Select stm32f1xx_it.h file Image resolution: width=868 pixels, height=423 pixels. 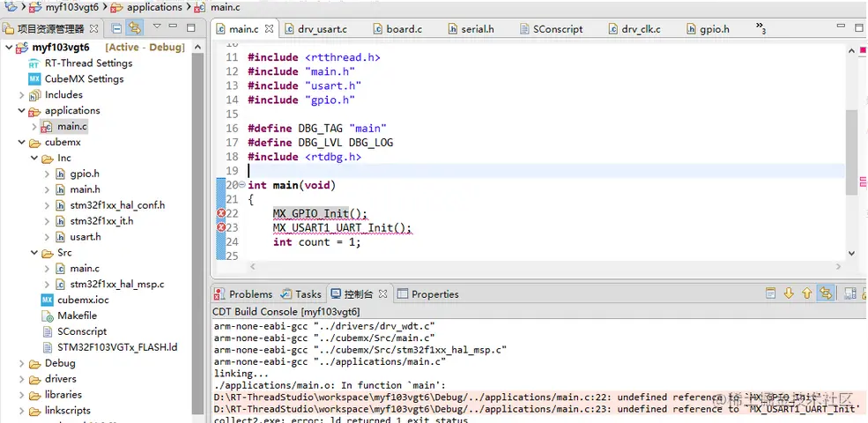pyautogui.click(x=101, y=221)
